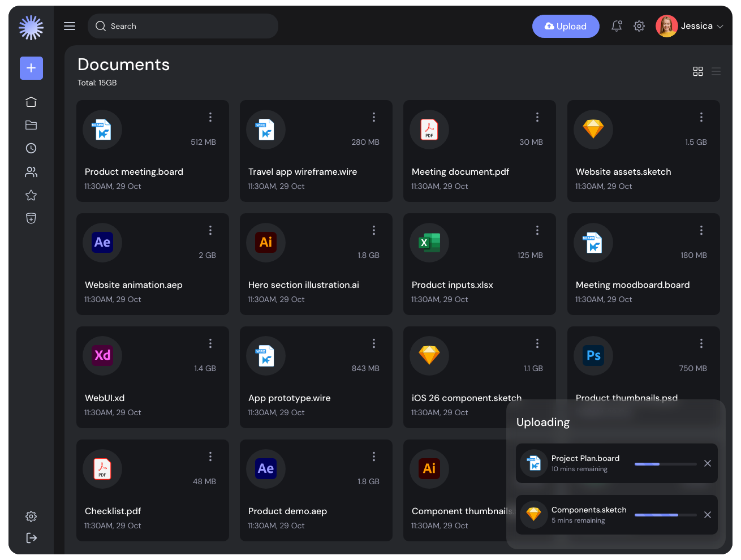The image size is (741, 560).
Task: Switch to list view layout
Action: pos(716,71)
